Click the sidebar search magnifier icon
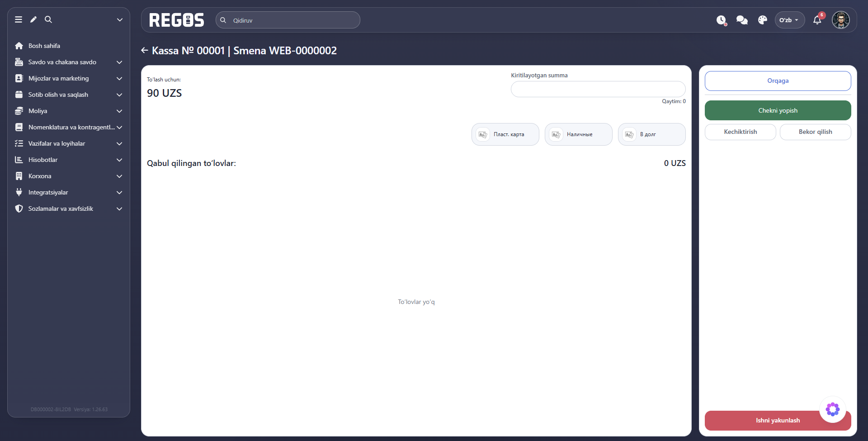868x441 pixels. point(48,19)
